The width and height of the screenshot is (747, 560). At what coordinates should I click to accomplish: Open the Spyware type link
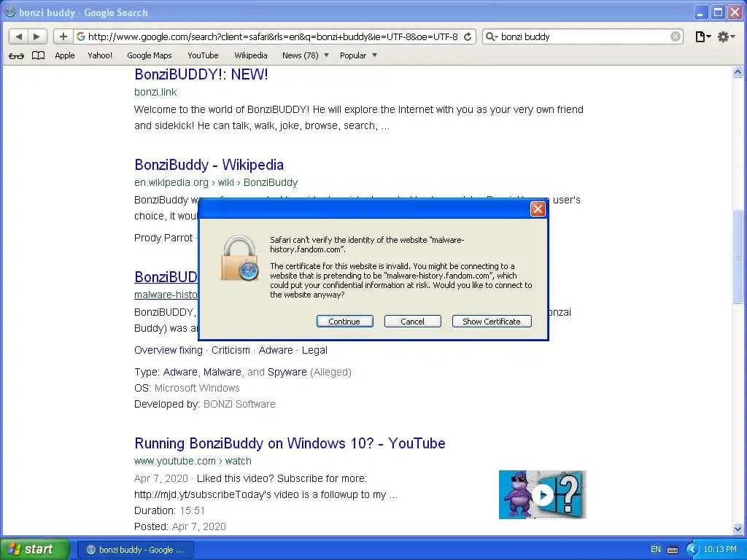[x=287, y=372]
